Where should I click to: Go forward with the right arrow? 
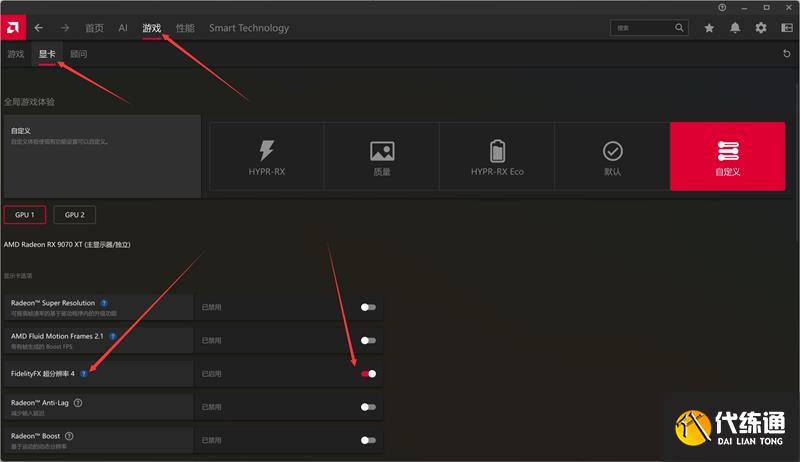[65, 28]
